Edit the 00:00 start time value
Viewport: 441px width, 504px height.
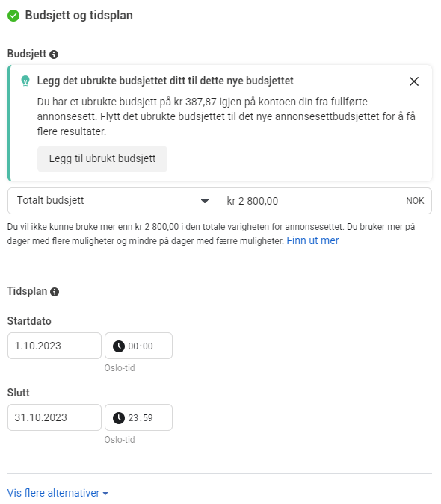tap(141, 346)
